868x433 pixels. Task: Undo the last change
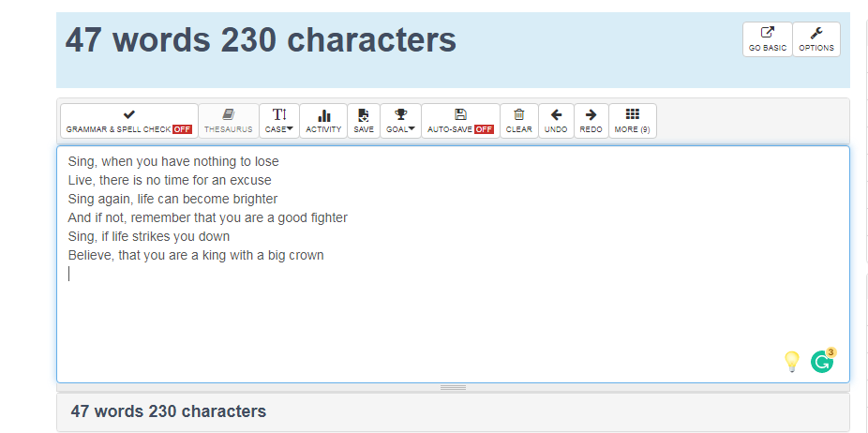point(556,121)
